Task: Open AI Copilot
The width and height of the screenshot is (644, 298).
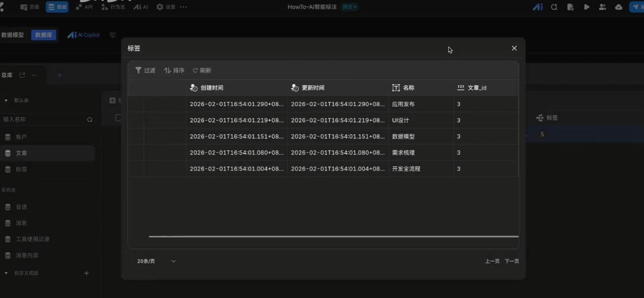Action: [84, 35]
